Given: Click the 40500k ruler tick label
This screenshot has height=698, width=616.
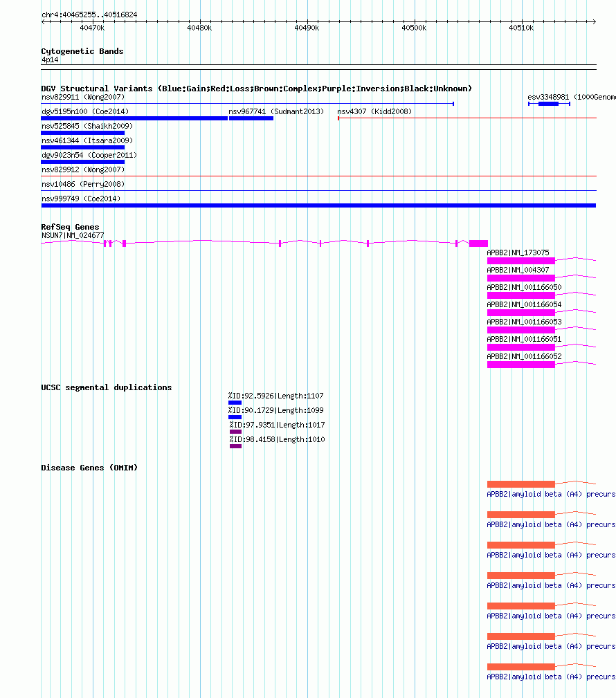Looking at the screenshot, I should pos(414,28).
